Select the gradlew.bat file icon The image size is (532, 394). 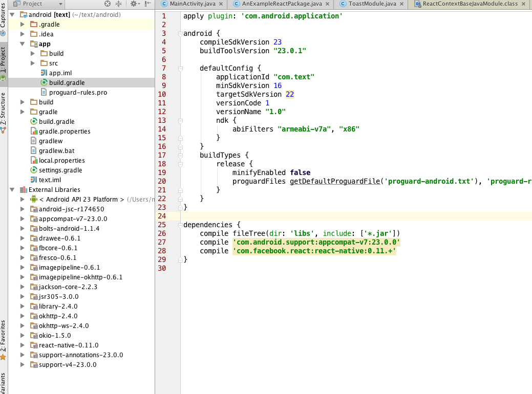[34, 150]
